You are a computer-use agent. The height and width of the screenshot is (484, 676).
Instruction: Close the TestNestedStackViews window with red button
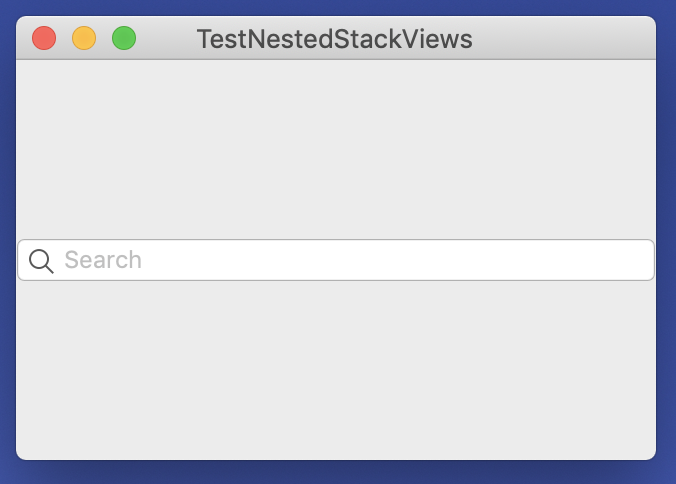[x=44, y=38]
